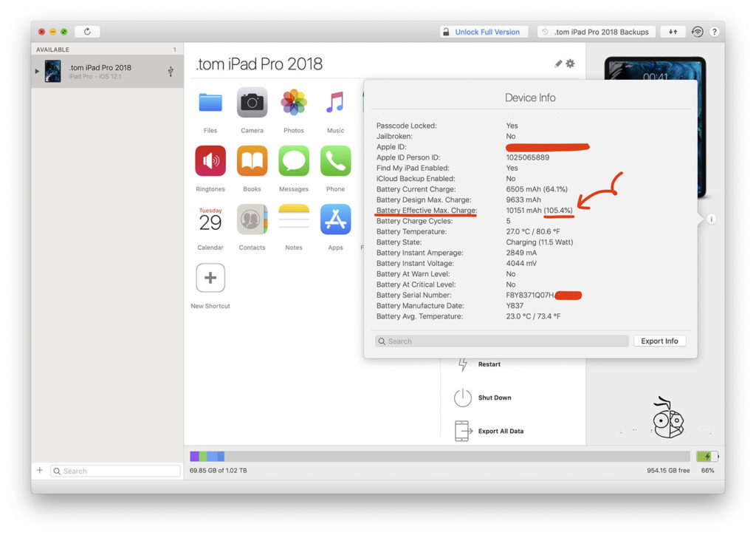Rename the device using the pencil icon
The height and width of the screenshot is (535, 756).
558,64
